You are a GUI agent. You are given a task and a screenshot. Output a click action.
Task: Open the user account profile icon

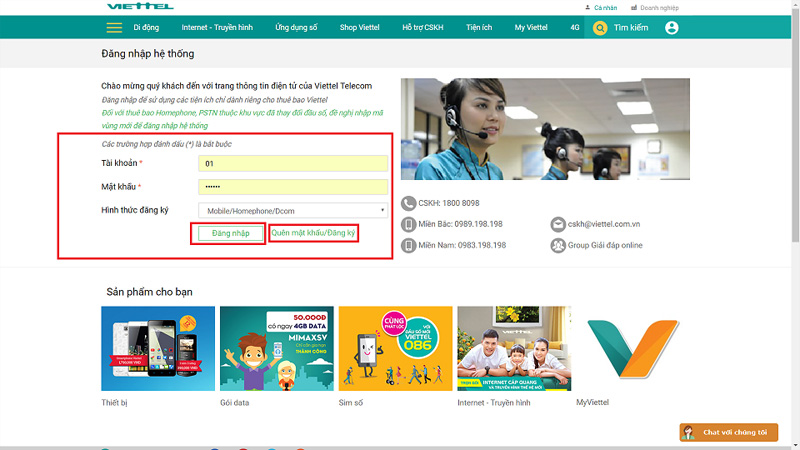tap(672, 28)
